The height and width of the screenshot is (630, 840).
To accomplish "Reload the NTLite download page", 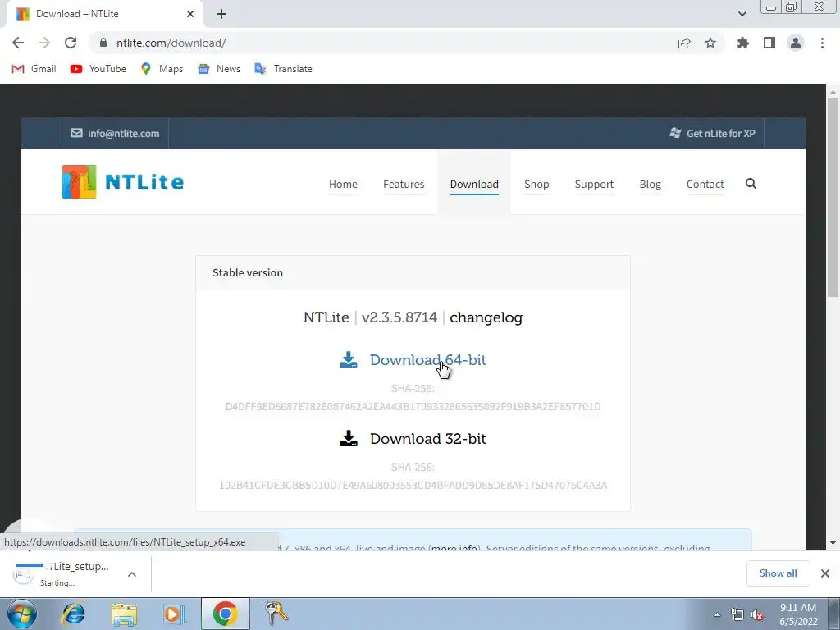I will click(71, 43).
